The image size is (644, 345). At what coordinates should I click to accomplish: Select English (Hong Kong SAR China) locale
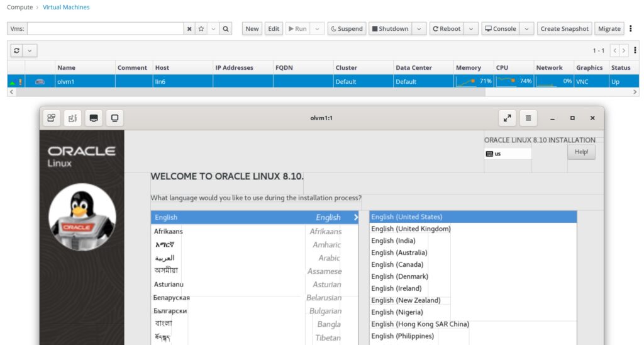pos(473,324)
